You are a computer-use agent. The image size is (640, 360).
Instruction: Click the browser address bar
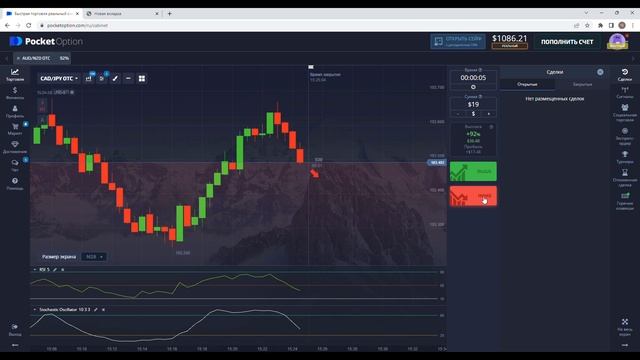(x=302, y=25)
